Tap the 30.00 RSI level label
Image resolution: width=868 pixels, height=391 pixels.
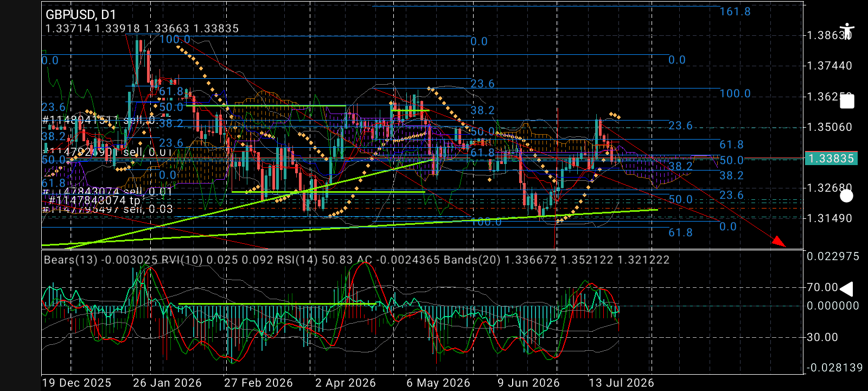[x=822, y=337]
